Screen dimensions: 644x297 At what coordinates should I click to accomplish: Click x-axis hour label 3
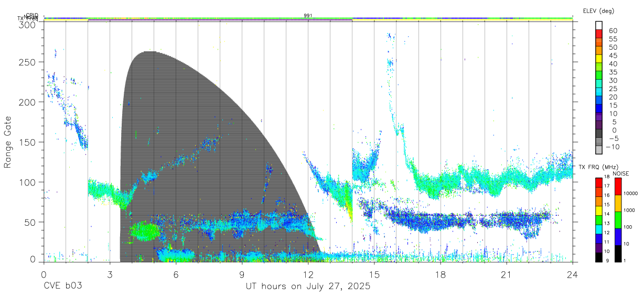click(110, 274)
